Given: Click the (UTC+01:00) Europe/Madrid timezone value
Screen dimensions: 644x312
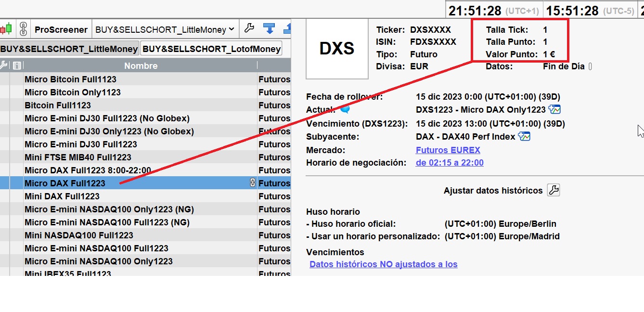Looking at the screenshot, I should pos(502,236).
